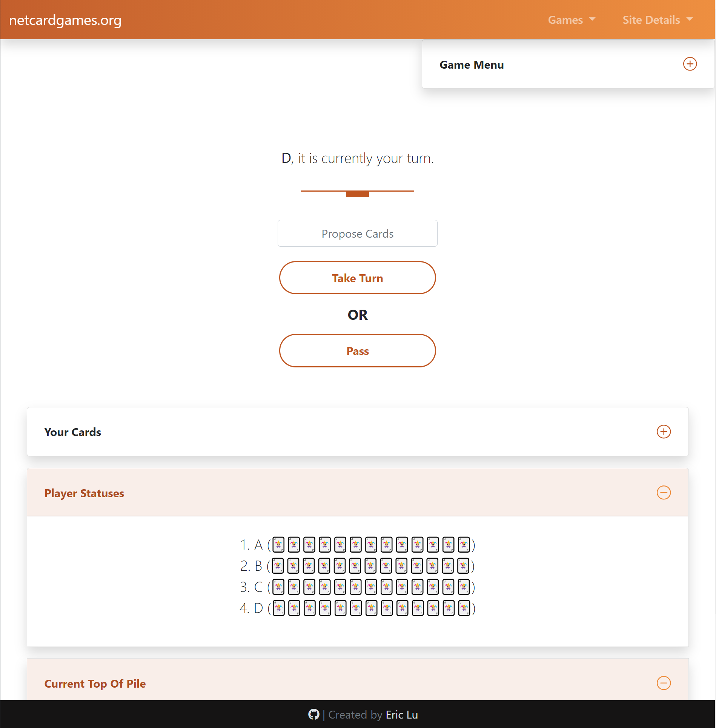The width and height of the screenshot is (716, 728).
Task: Click the Take Turn button
Action: tap(357, 278)
